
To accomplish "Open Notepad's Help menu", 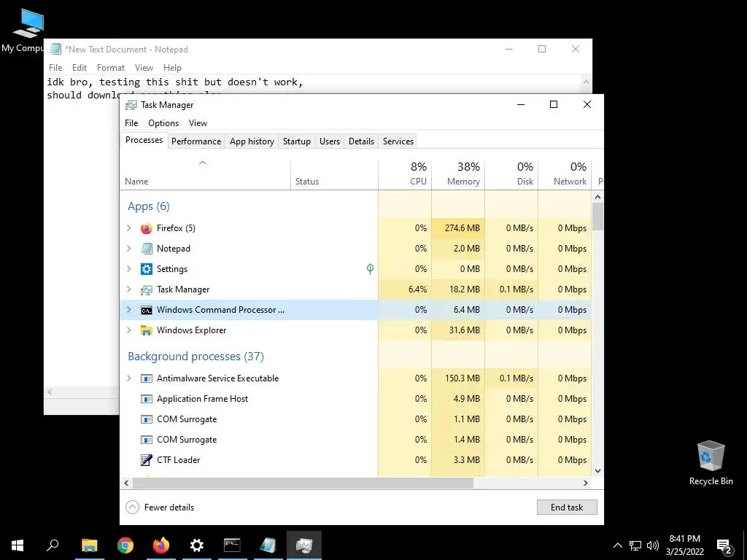I will (x=172, y=68).
